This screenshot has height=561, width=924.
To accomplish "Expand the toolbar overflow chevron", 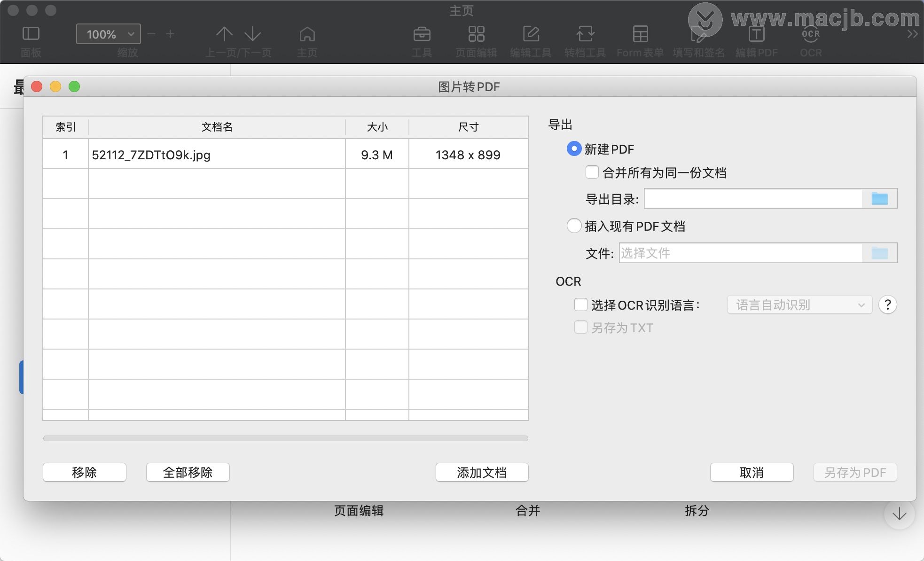I will pos(913,34).
